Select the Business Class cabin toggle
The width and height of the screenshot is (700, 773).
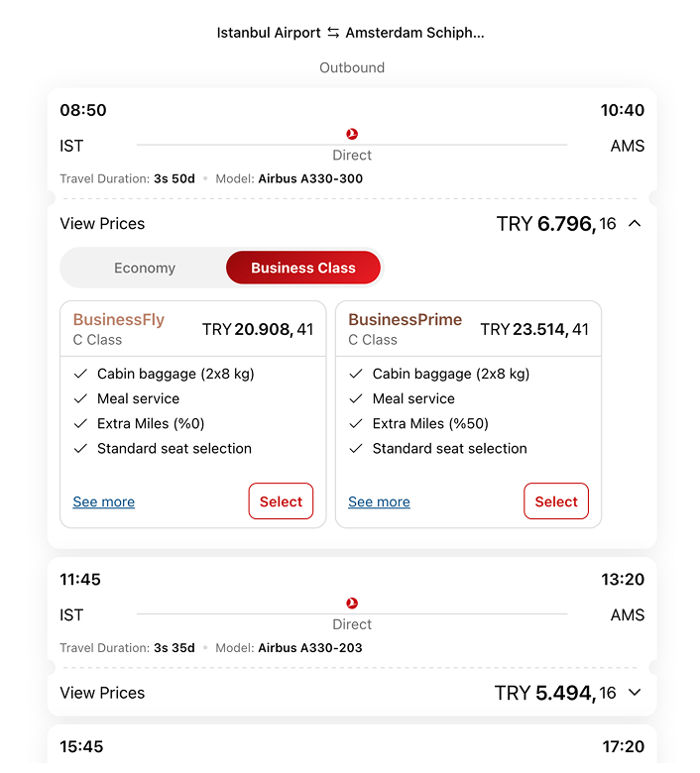[303, 268]
